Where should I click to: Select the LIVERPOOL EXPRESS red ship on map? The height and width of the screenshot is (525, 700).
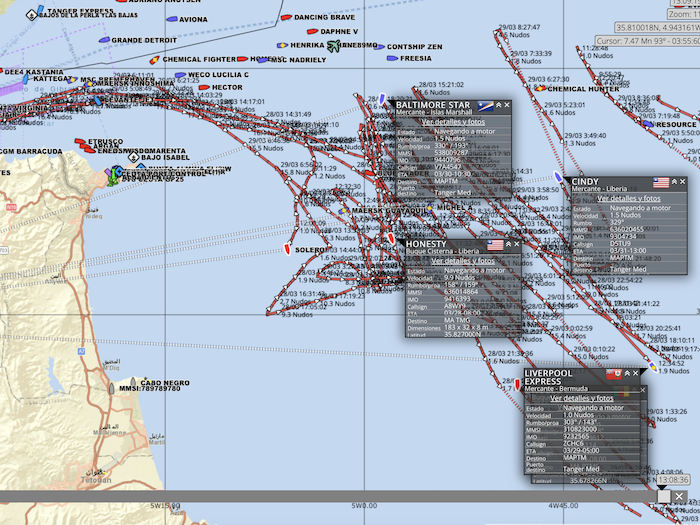click(517, 384)
